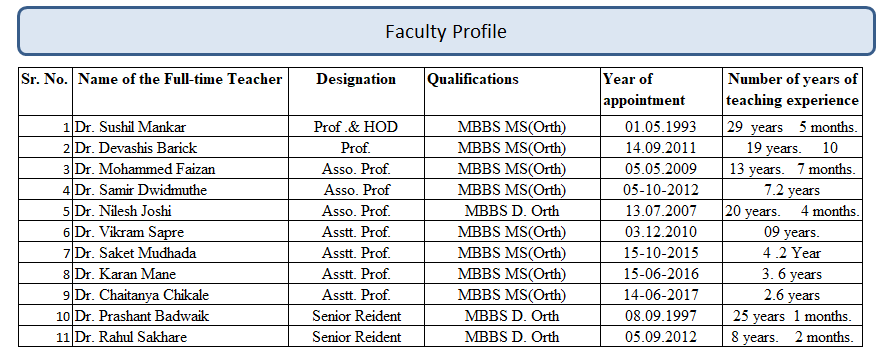Viewport: 888px width, 361px height.
Task: Click the Dr. Nilesh Joshi cell
Action: pos(181,210)
